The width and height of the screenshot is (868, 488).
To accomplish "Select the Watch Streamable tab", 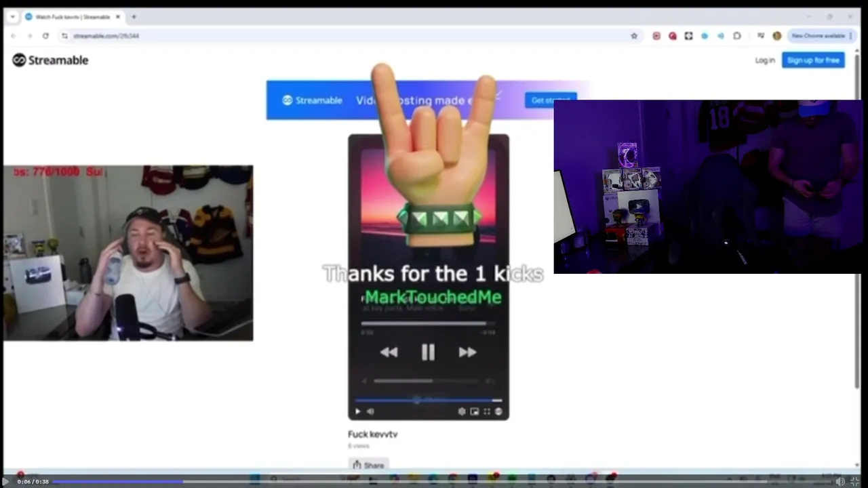I will click(x=73, y=16).
